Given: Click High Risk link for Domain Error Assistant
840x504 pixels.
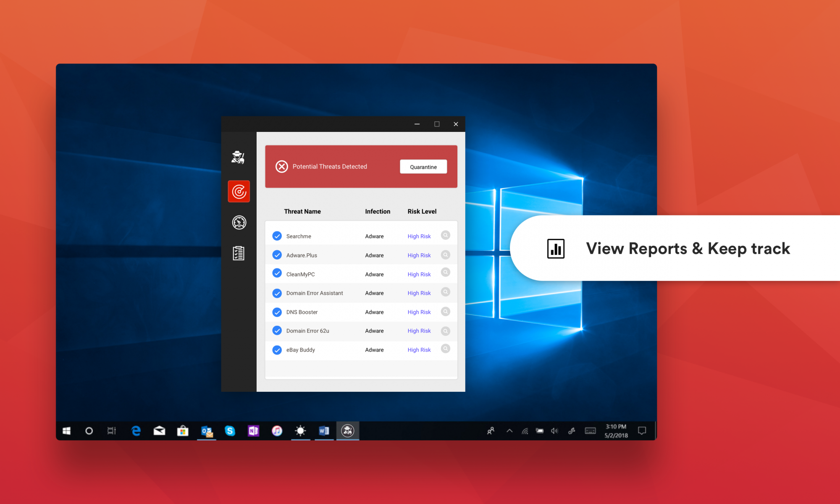Looking at the screenshot, I should pyautogui.click(x=419, y=293).
